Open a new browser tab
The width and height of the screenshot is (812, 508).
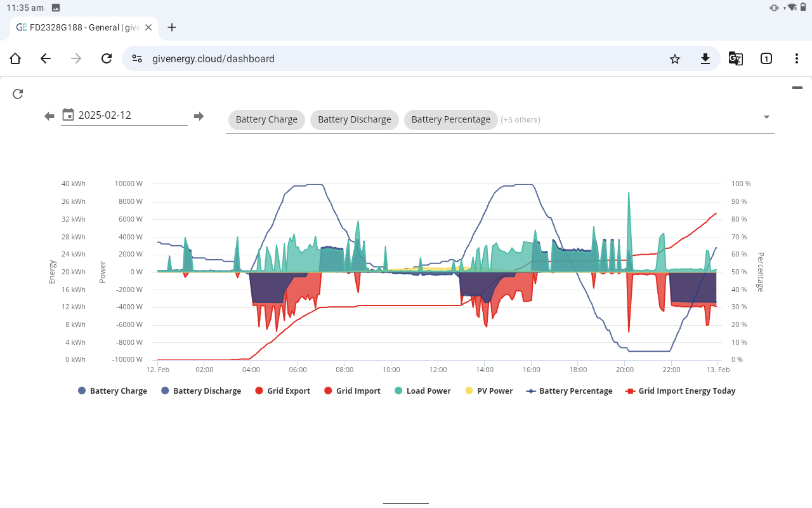click(172, 27)
